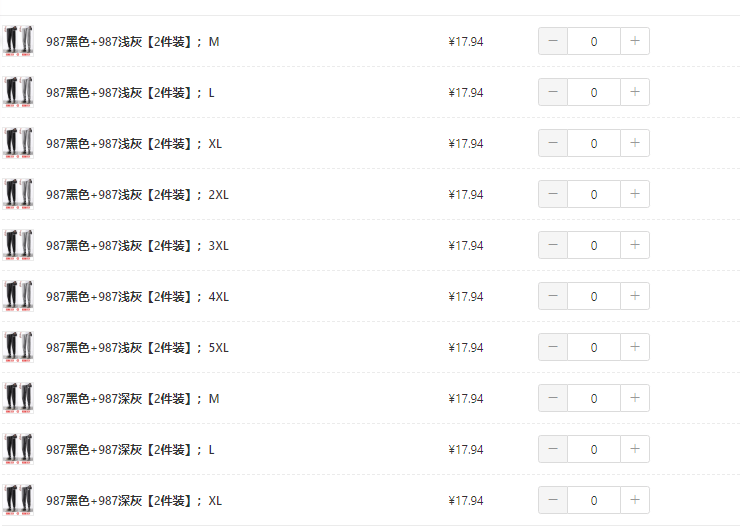
Task: Increase quantity for 987黑色+987浅灰 size M
Action: coord(635,41)
